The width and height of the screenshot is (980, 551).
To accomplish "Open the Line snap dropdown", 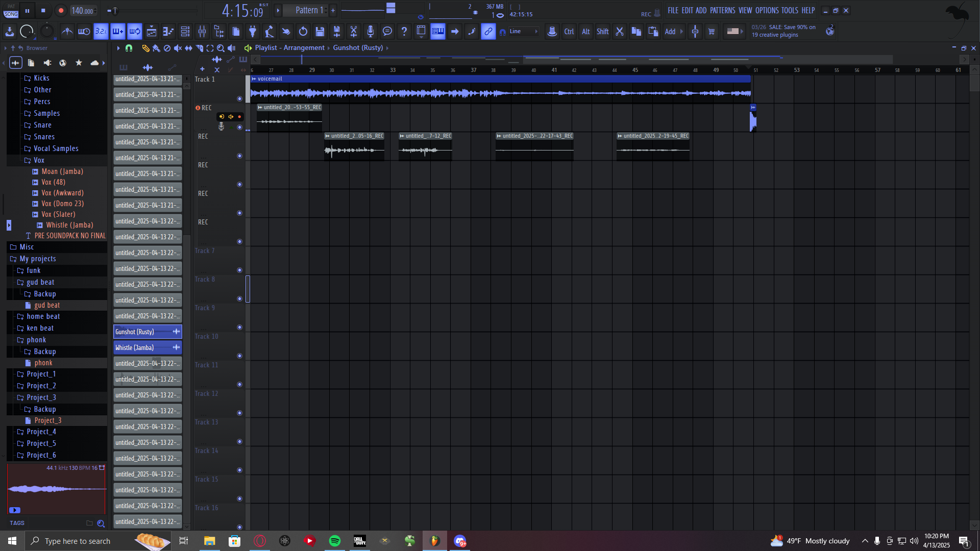I will point(523,32).
